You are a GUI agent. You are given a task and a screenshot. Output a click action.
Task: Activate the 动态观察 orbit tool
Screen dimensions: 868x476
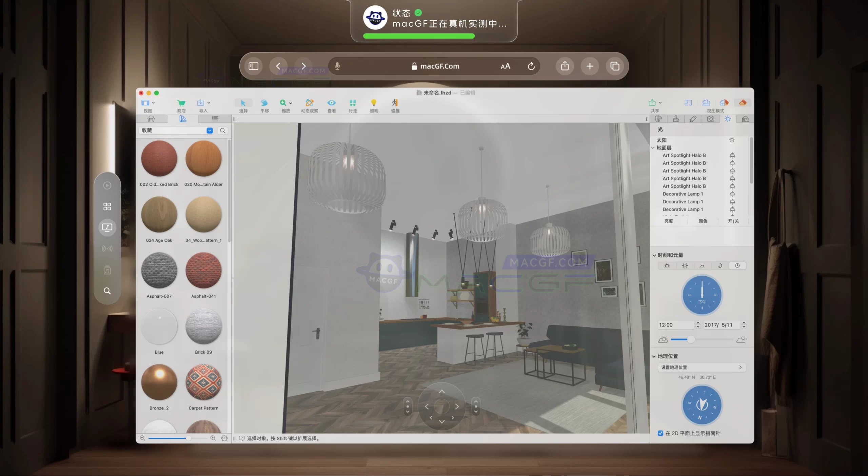point(309,103)
